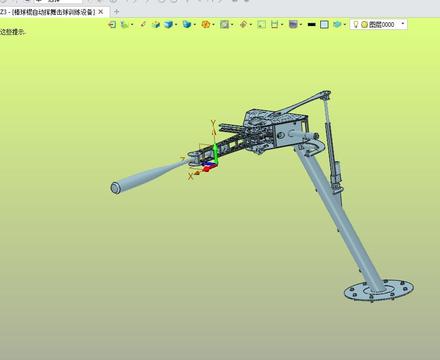Select the round base plate of the stand
Screen dimensions: 440x360
click(x=379, y=291)
